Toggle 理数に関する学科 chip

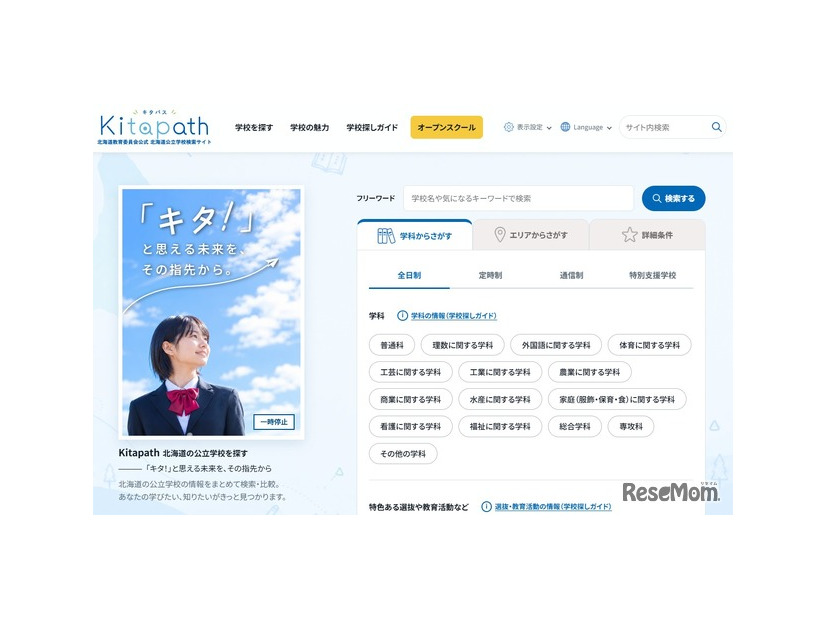[x=463, y=346]
